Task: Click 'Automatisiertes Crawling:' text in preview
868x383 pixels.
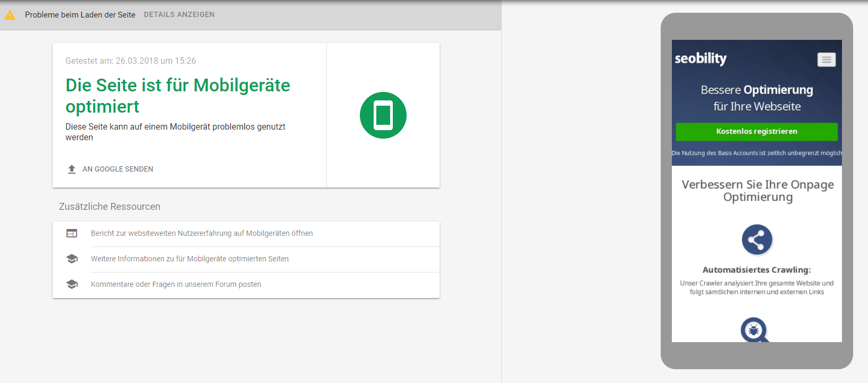Action: click(x=757, y=270)
